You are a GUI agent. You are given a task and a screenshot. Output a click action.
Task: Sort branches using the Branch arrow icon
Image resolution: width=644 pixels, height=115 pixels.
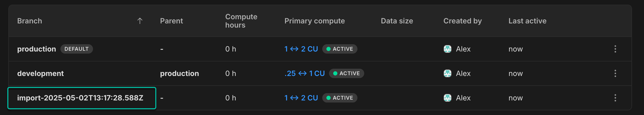pos(140,21)
